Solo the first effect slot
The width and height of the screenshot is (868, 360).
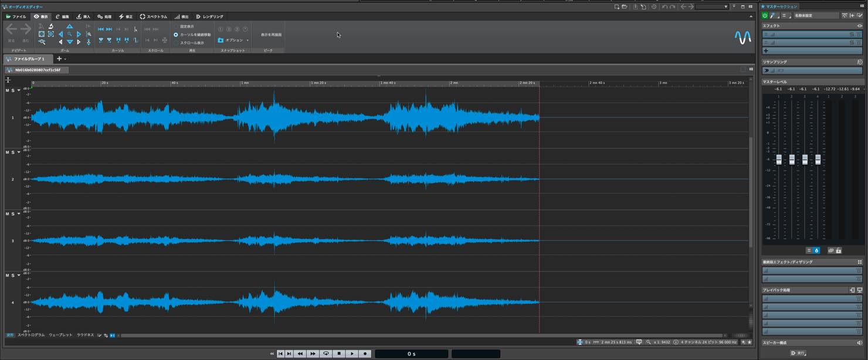[852, 35]
